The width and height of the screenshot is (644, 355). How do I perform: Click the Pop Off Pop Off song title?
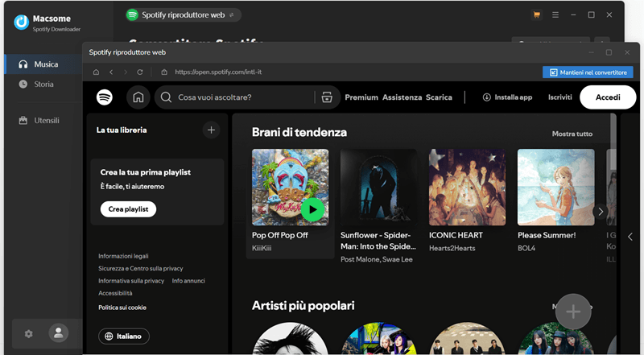280,235
